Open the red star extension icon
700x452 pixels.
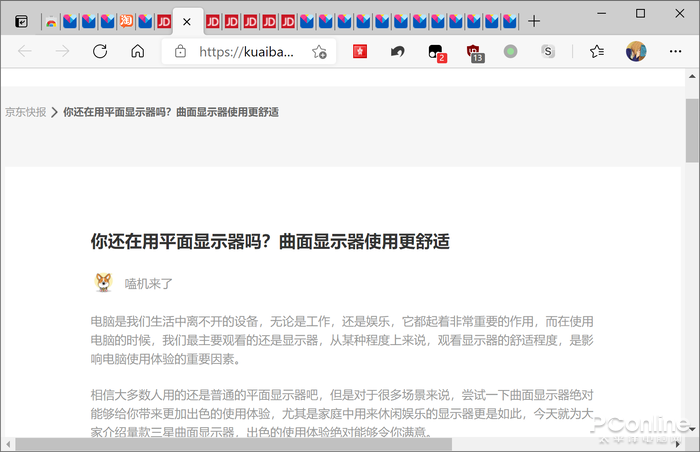360,51
